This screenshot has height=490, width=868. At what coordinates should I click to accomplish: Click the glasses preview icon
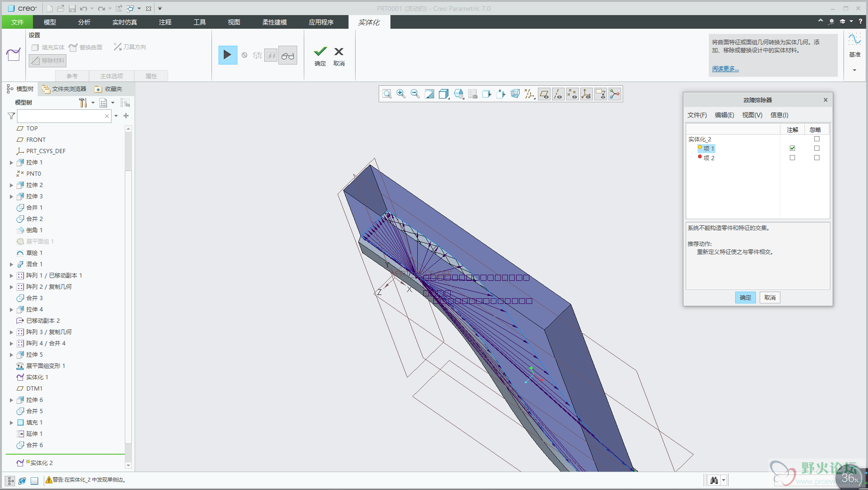[288, 56]
